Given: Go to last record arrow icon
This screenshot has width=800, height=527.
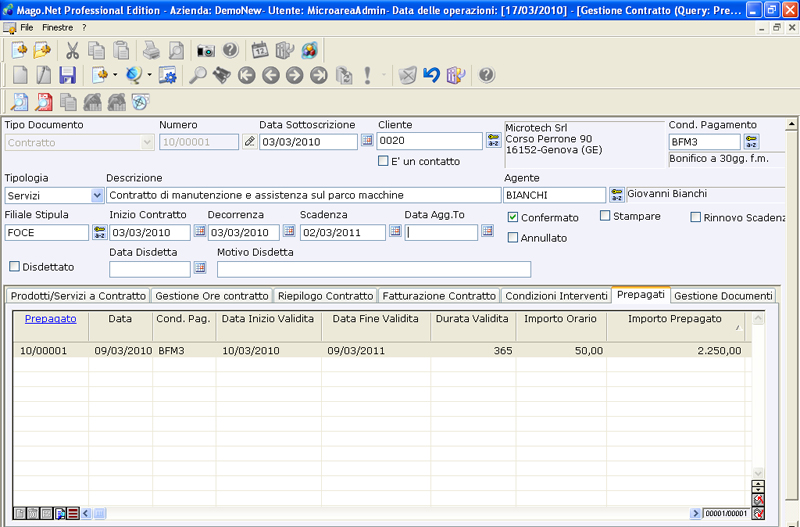Looking at the screenshot, I should click(x=319, y=76).
